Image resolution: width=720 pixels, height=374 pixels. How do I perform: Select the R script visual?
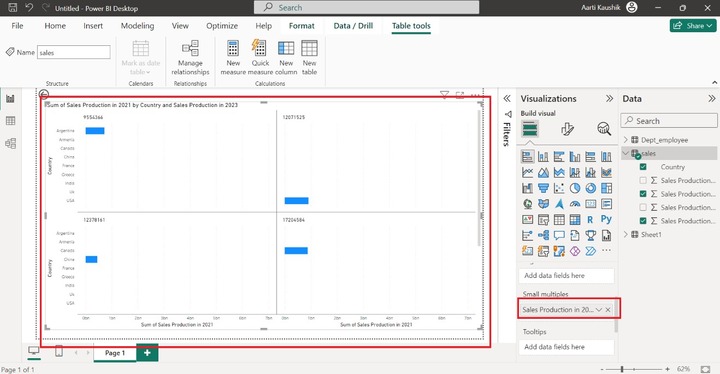591,220
